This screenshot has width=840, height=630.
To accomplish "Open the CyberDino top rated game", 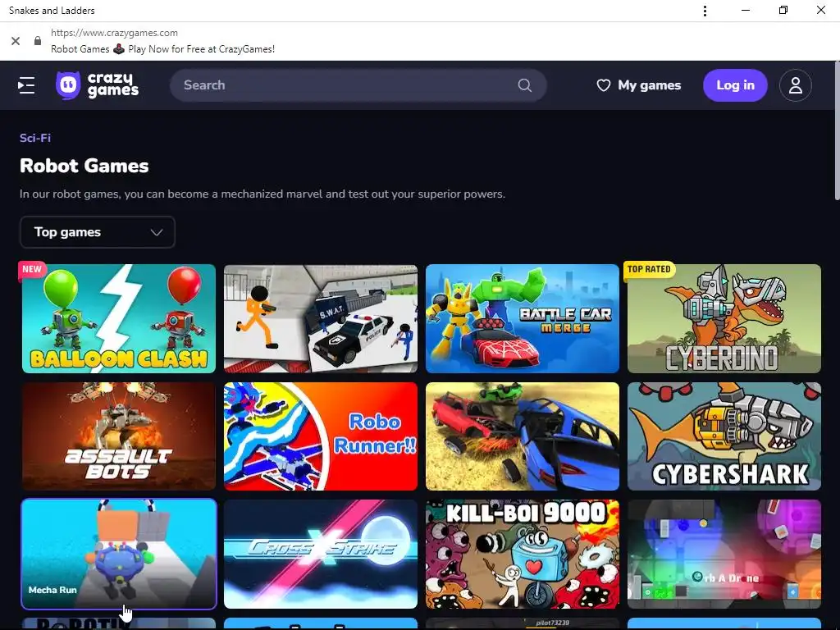I will point(724,318).
